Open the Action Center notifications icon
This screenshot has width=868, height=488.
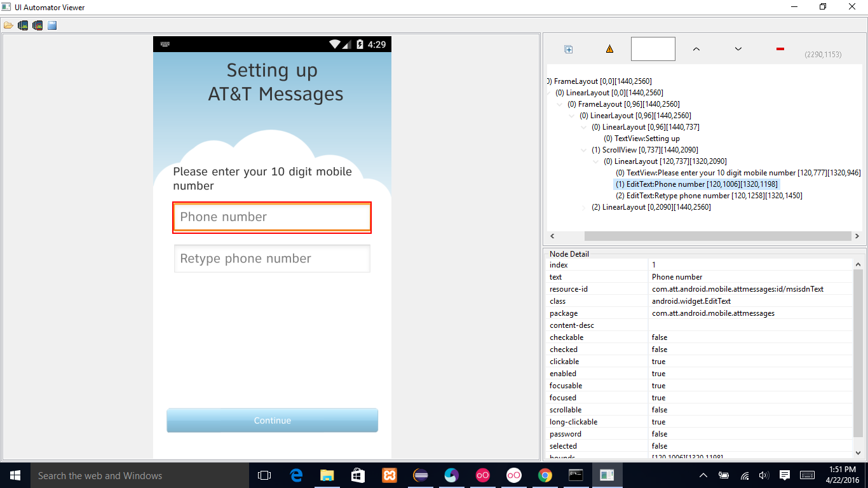pos(785,475)
